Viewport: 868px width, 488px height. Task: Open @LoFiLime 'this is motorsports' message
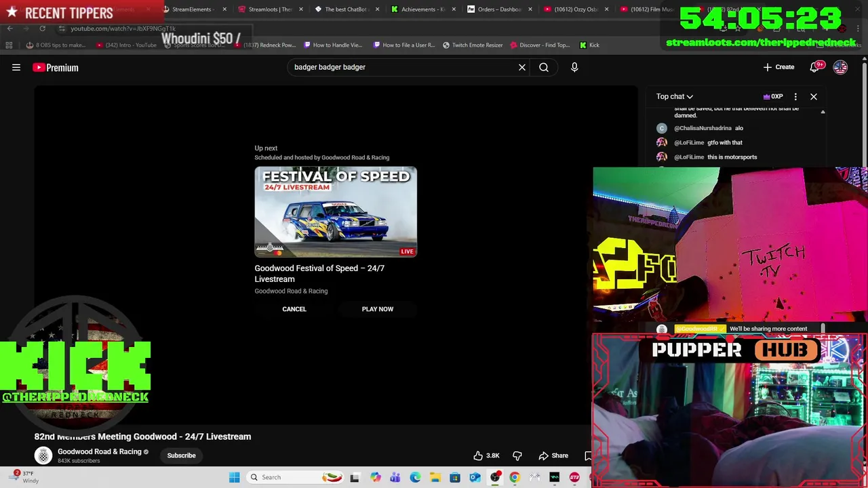[x=732, y=157]
